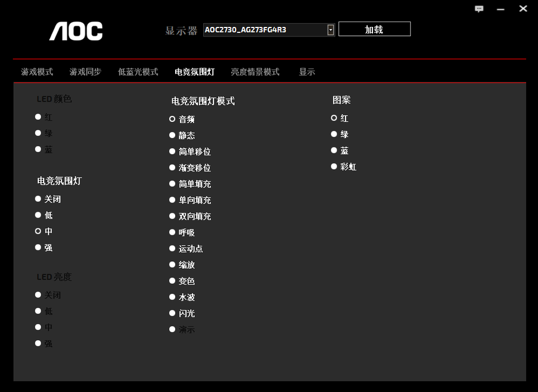
Task: Choose the 呼吸 light mode
Action: pos(172,232)
